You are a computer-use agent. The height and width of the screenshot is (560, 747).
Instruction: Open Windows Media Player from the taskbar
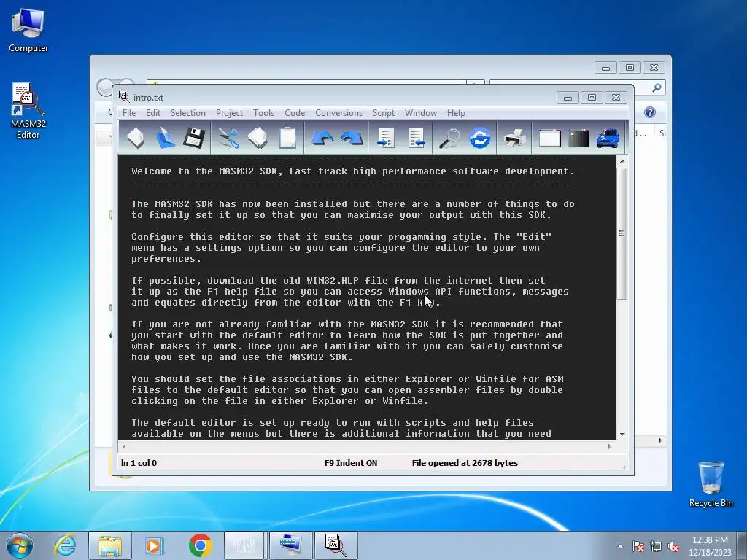tap(155, 545)
